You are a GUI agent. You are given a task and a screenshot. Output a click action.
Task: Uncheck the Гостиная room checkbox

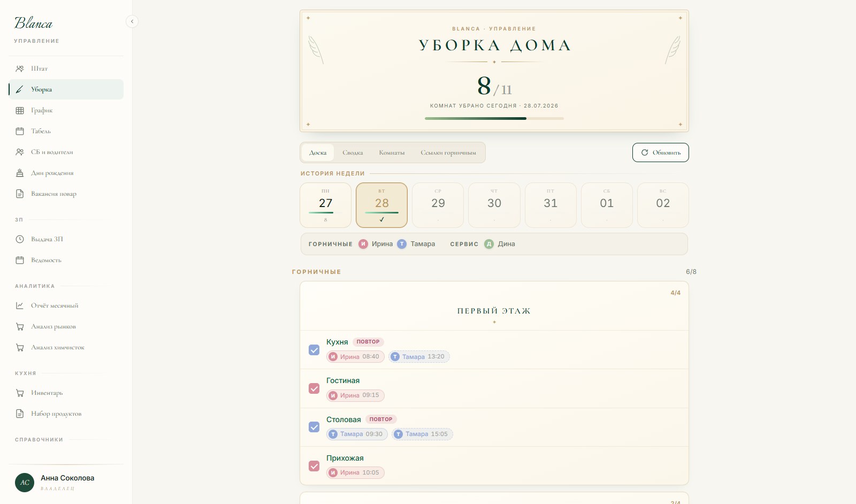(314, 388)
